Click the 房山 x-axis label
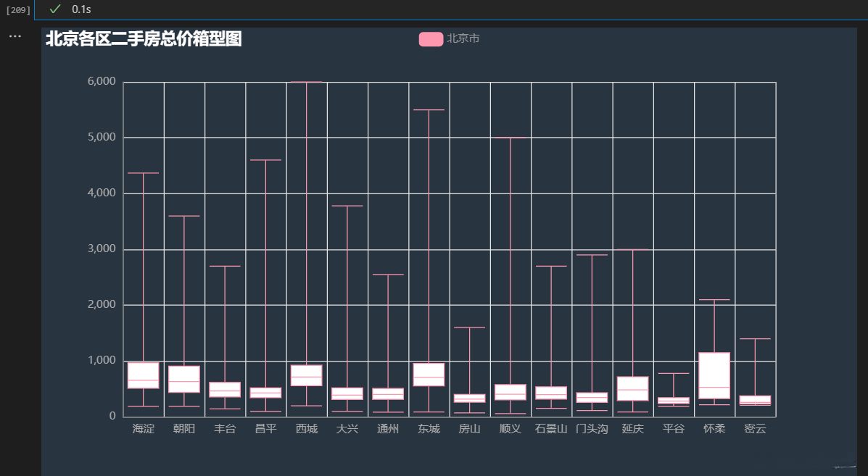Screen dimensions: 868x476 469,428
